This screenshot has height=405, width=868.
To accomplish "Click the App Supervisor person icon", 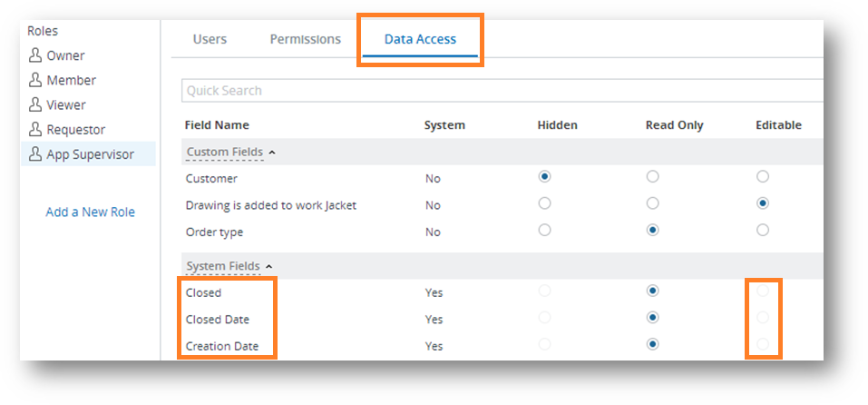I will click(x=36, y=153).
